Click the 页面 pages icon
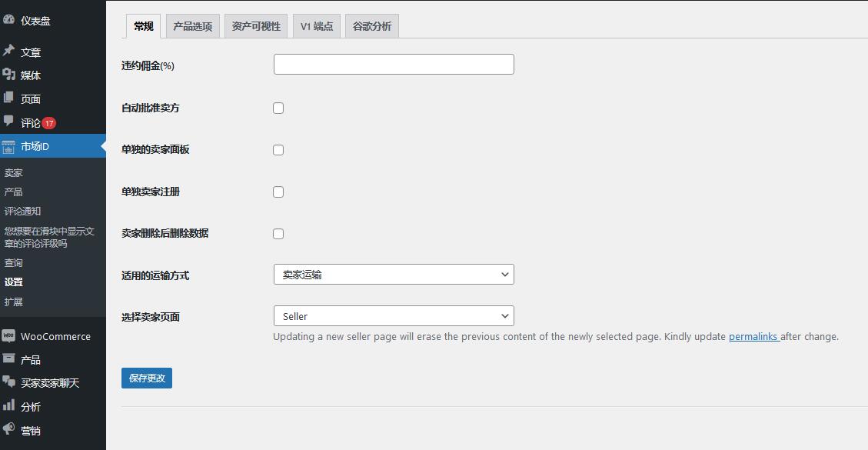 pos(8,98)
